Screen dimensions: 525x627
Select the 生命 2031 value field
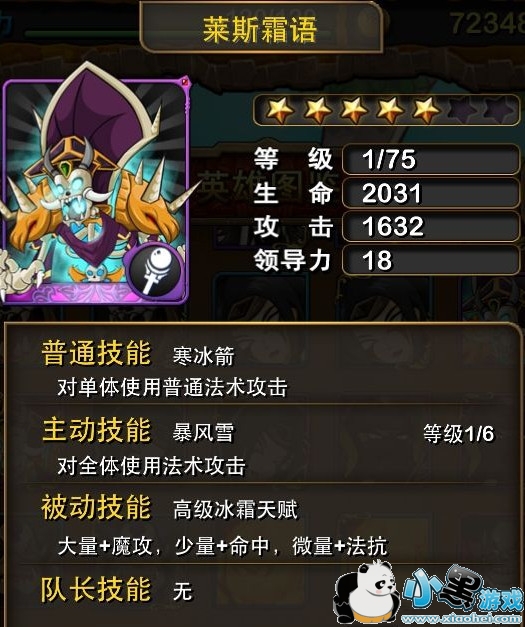point(431,193)
